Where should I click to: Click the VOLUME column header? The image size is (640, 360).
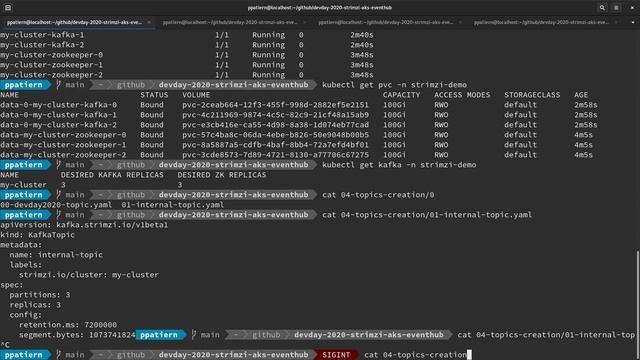click(x=196, y=95)
